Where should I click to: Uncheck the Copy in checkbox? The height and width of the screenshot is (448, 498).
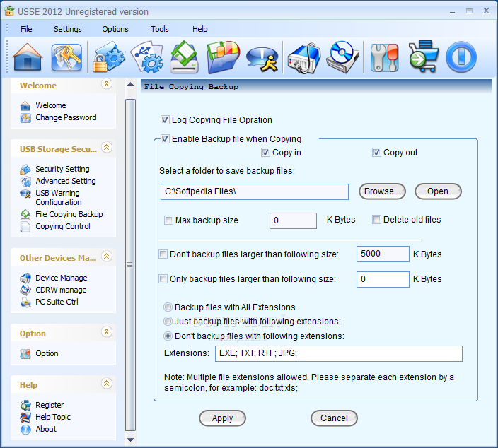pyautogui.click(x=265, y=153)
